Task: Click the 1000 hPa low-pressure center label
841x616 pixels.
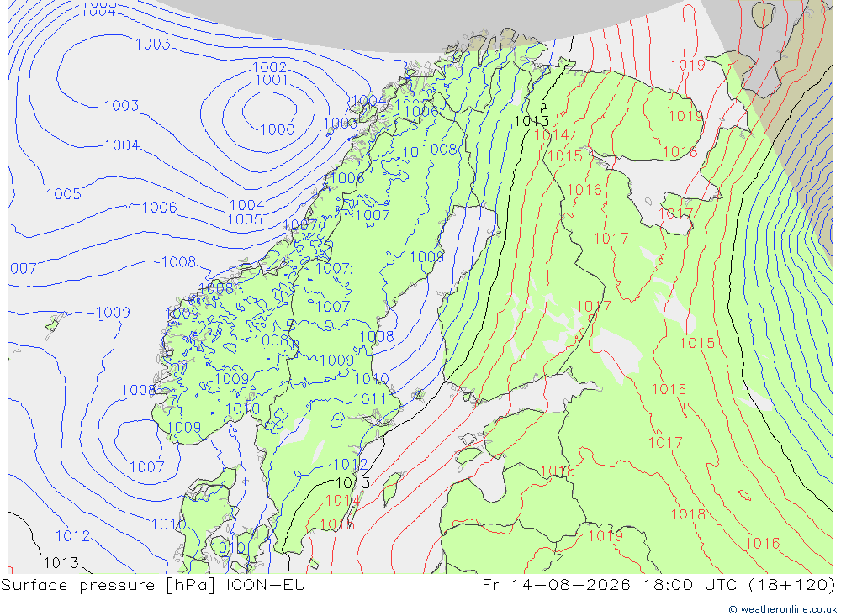Action: [x=278, y=129]
